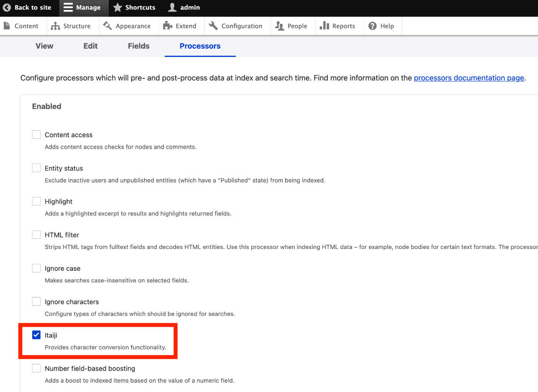
Task: Click the People icon in toolbar
Action: (x=279, y=26)
